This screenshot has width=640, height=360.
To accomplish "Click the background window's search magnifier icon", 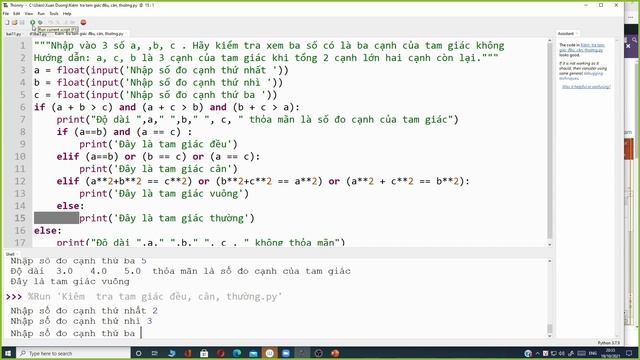I will (x=635, y=39).
